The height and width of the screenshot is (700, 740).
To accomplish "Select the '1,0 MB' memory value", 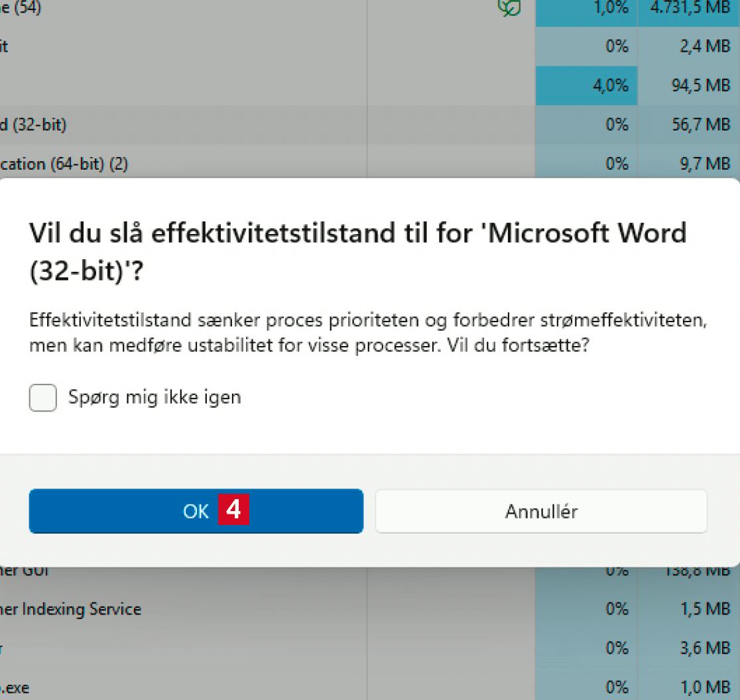I will 705,687.
